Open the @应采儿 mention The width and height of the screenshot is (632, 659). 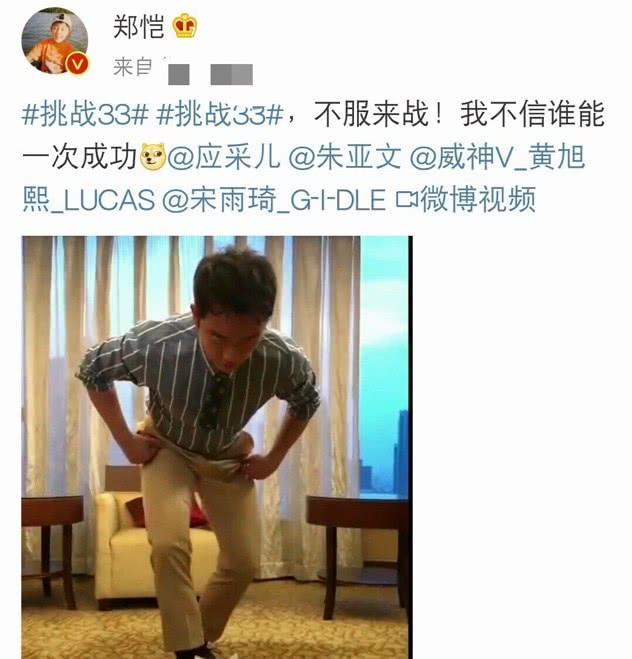[224, 158]
